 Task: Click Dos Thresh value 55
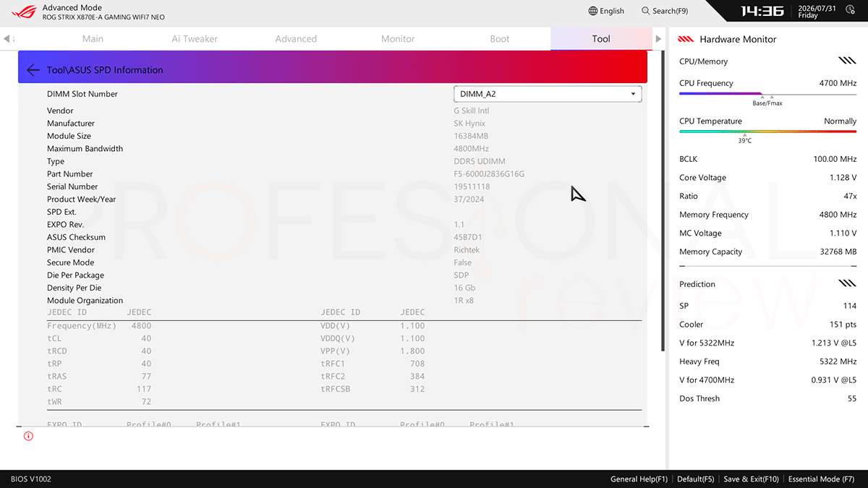(x=852, y=398)
